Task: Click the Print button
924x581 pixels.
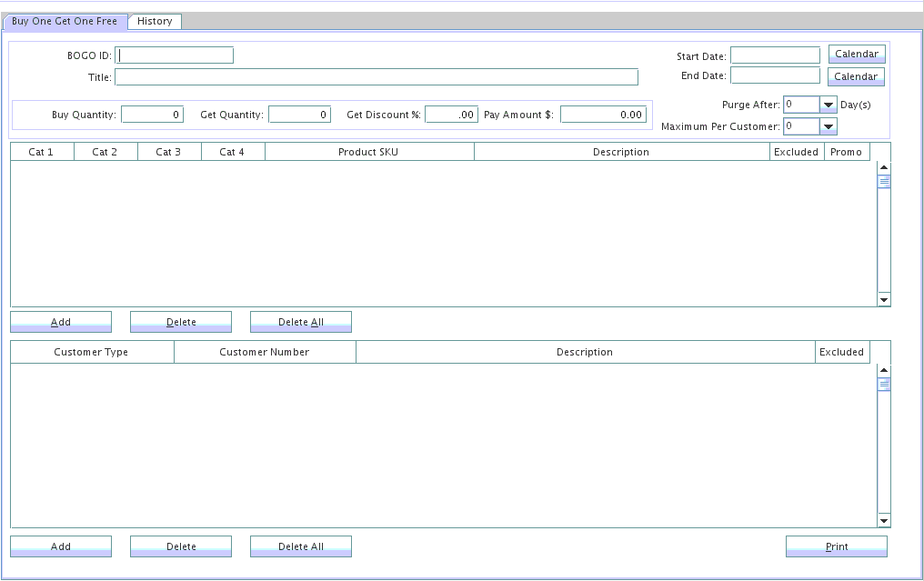Action: [836, 546]
